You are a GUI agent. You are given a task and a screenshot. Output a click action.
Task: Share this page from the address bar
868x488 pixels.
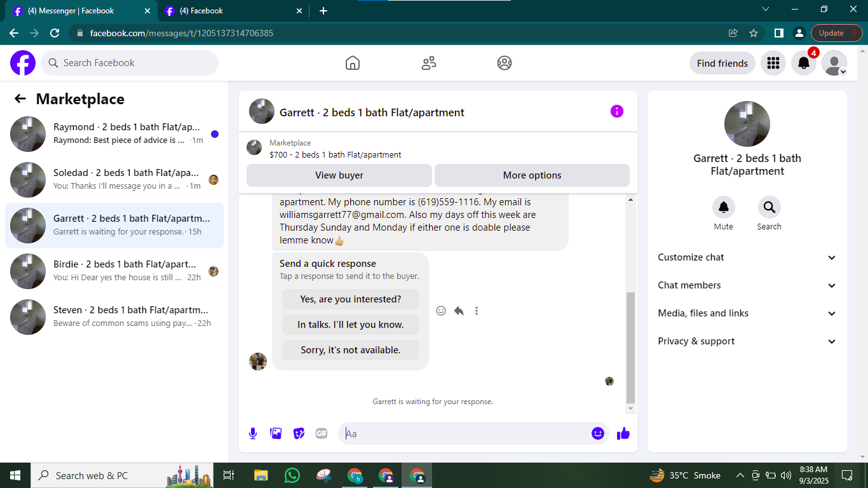733,33
